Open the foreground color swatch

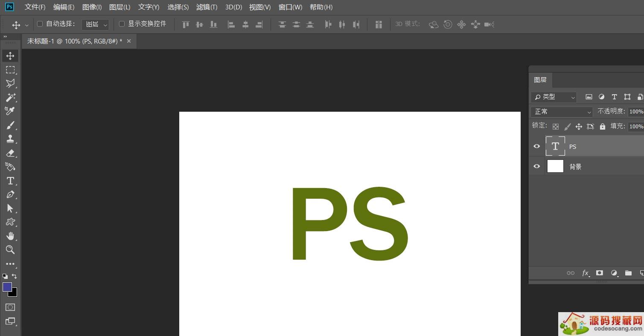(x=7, y=287)
